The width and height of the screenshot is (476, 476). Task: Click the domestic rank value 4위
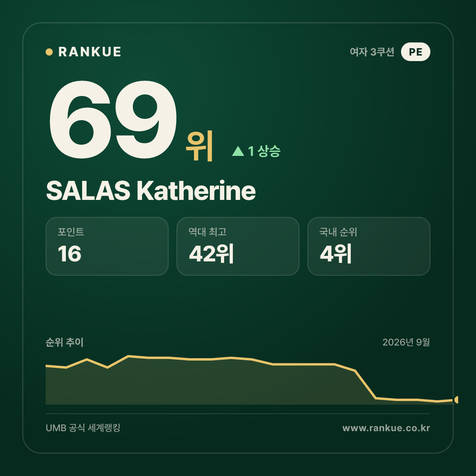(336, 254)
